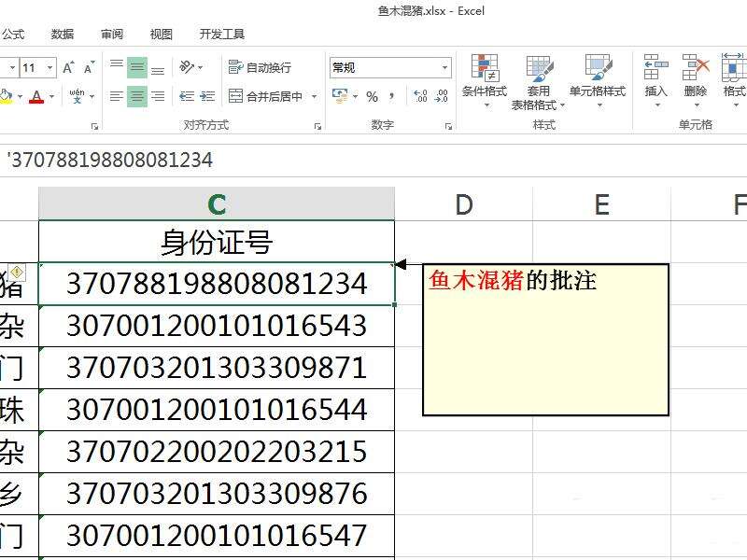Switch to the 数据 ribbon tab
Image resolution: width=747 pixels, height=560 pixels.
[62, 35]
